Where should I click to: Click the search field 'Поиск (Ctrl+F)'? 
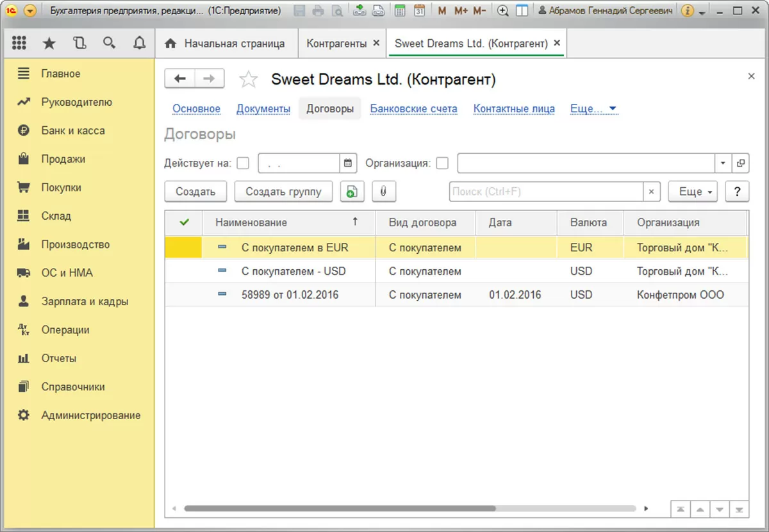545,191
